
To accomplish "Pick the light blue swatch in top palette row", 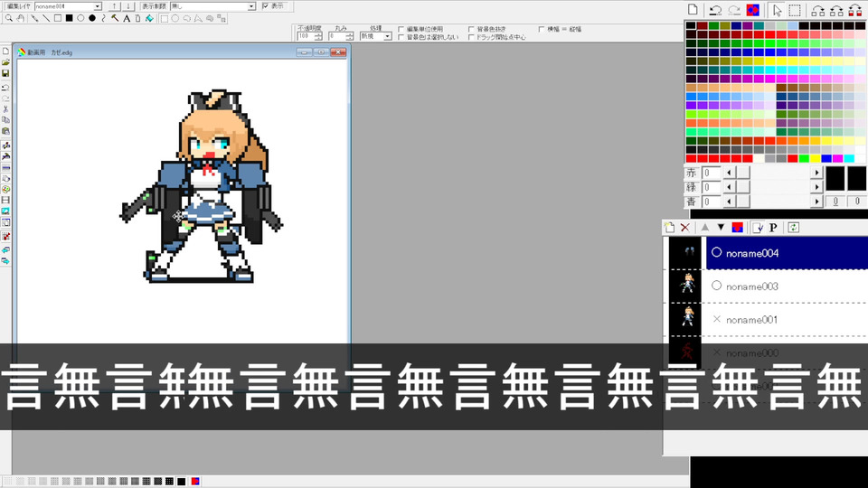I will [x=792, y=25].
